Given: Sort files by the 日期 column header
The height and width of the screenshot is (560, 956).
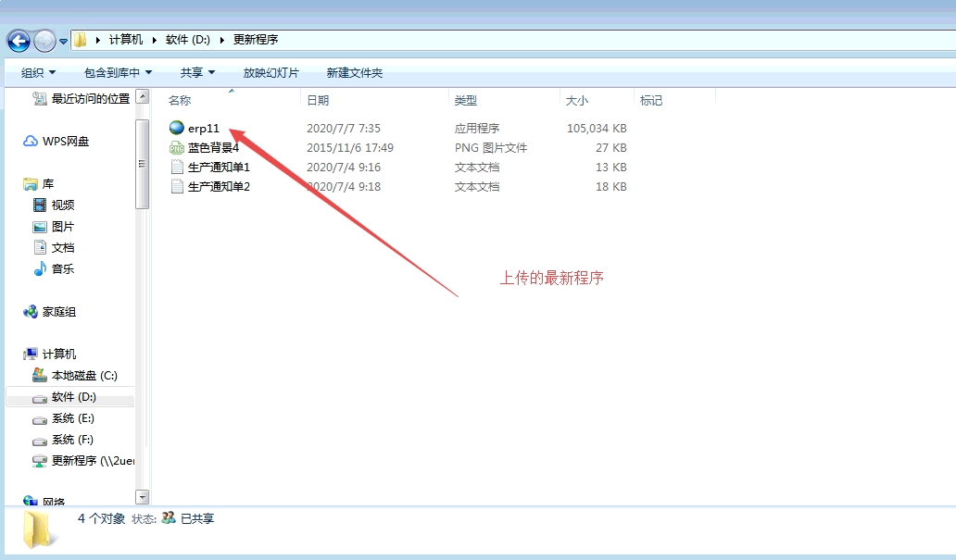Looking at the screenshot, I should click(318, 100).
